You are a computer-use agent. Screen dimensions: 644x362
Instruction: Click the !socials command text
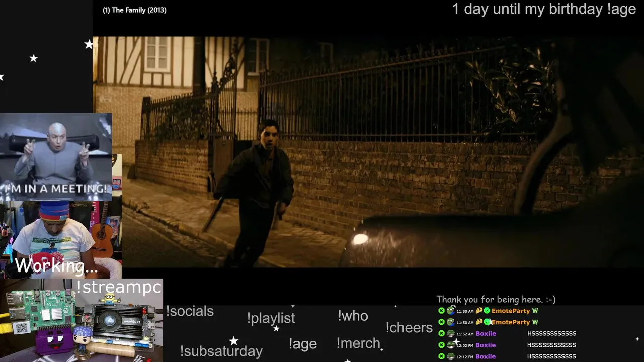click(x=190, y=311)
